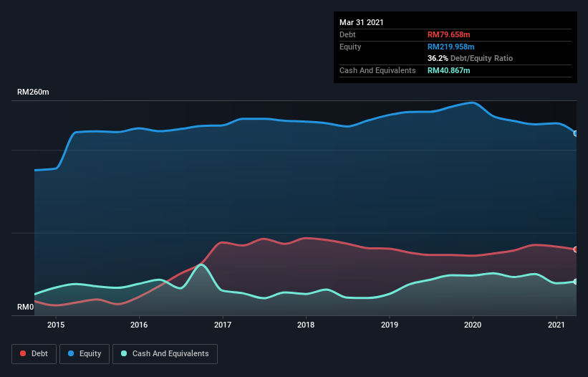Screen dimensions: 588x377
Task: Click the RM260m y-axis label
Action: click(x=33, y=92)
